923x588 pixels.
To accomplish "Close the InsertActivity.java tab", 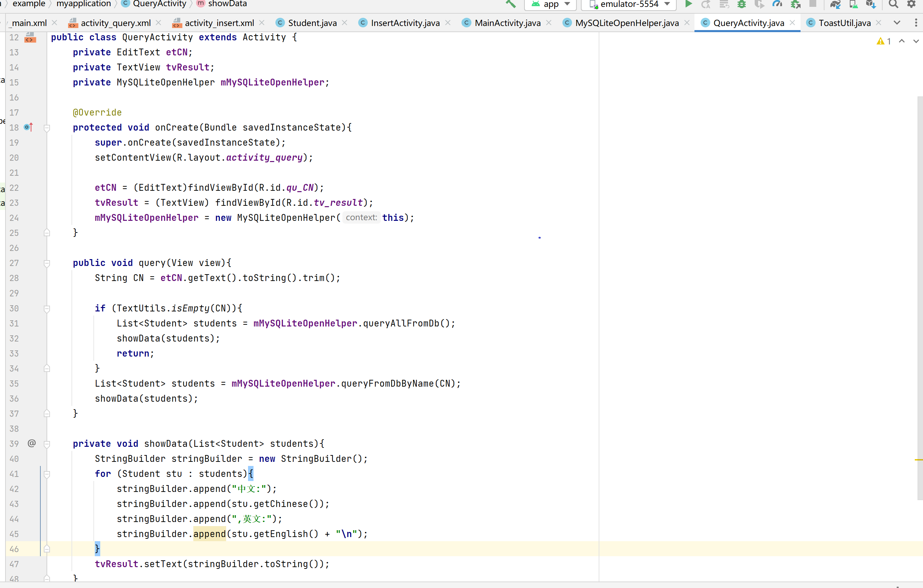I will 448,23.
